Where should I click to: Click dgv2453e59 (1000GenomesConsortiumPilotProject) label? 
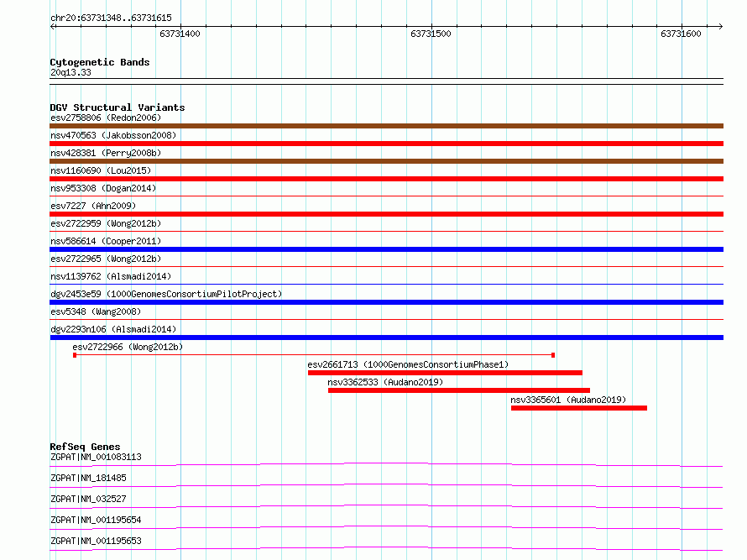(166, 294)
